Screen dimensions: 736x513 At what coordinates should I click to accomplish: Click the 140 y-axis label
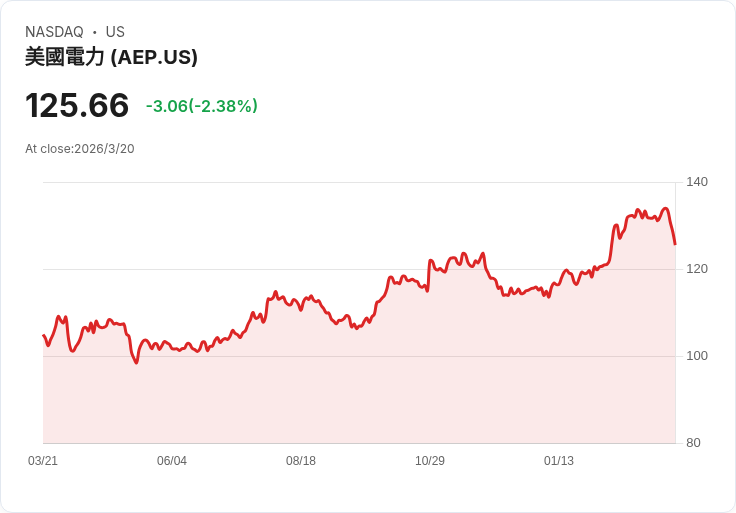(x=697, y=182)
